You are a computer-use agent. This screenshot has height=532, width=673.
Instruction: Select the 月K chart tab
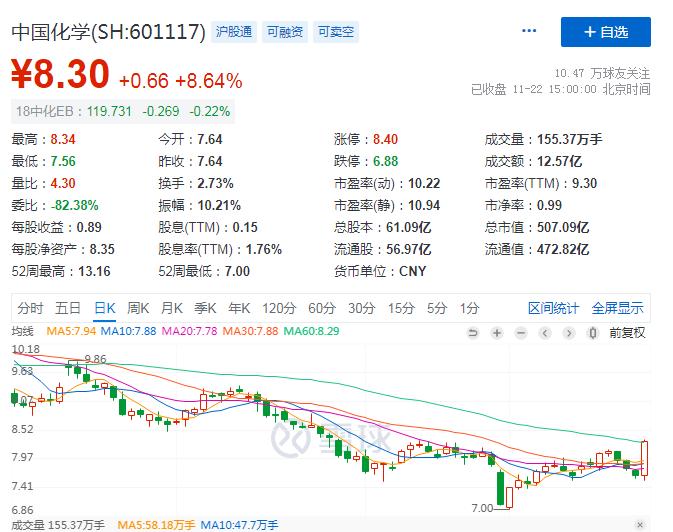pos(171,308)
